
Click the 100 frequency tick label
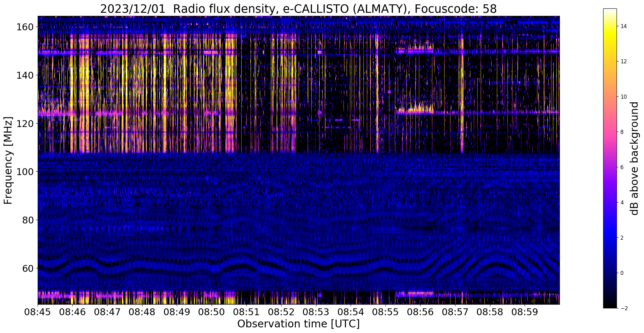tap(25, 172)
